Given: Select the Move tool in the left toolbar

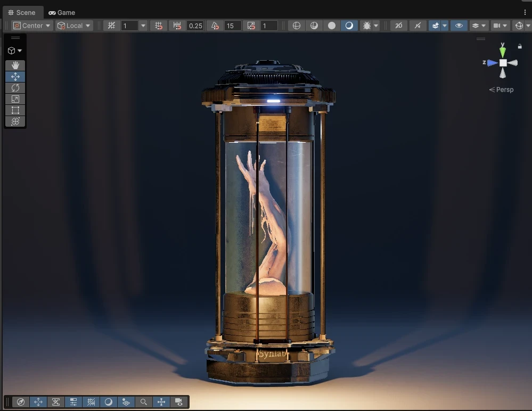Looking at the screenshot, I should click(x=15, y=77).
